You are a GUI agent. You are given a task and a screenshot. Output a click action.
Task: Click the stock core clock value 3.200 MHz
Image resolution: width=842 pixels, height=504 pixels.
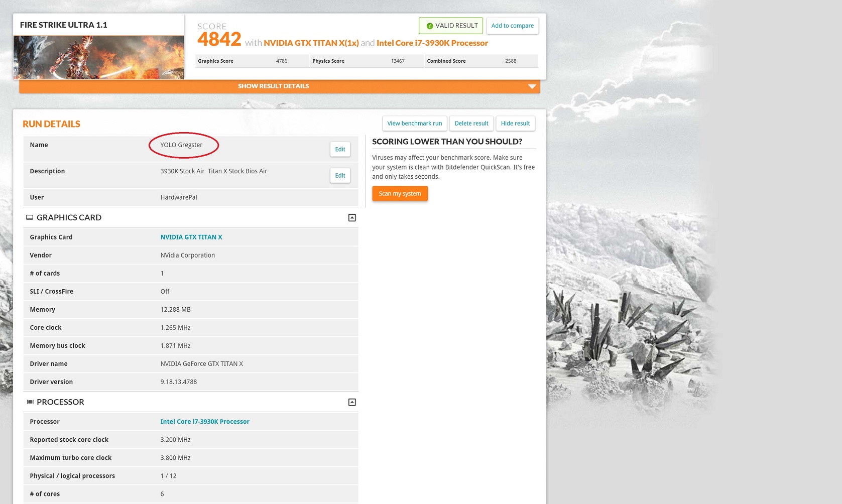point(175,440)
